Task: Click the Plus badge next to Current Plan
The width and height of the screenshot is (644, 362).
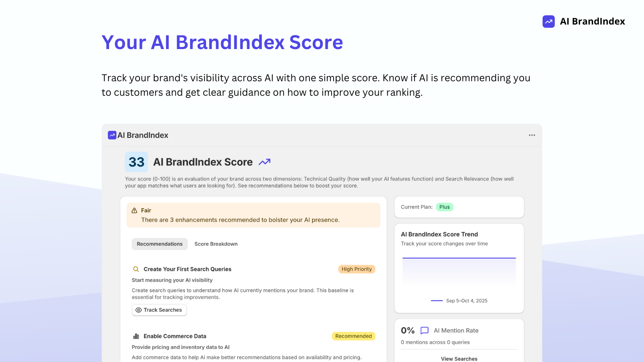Action: [x=444, y=207]
